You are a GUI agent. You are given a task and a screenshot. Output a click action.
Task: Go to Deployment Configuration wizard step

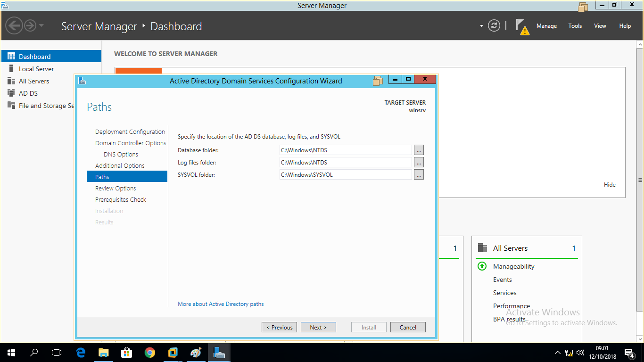click(x=130, y=132)
